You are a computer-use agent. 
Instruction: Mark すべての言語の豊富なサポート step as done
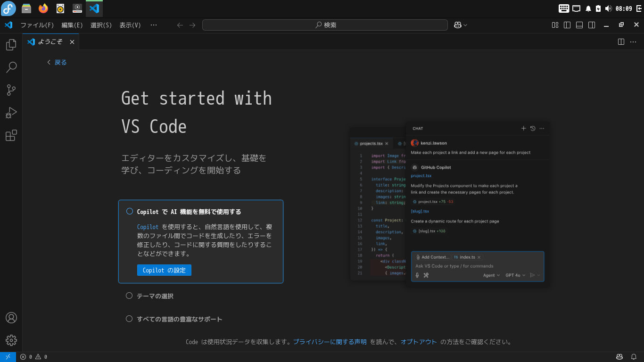(x=129, y=319)
